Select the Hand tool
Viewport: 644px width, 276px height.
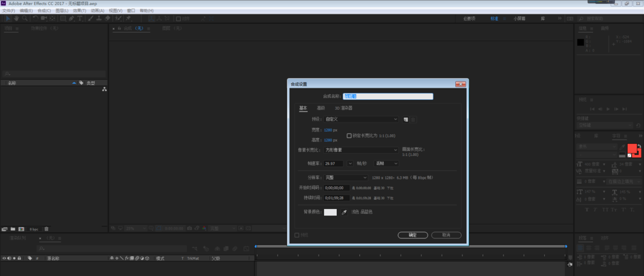tap(17, 19)
